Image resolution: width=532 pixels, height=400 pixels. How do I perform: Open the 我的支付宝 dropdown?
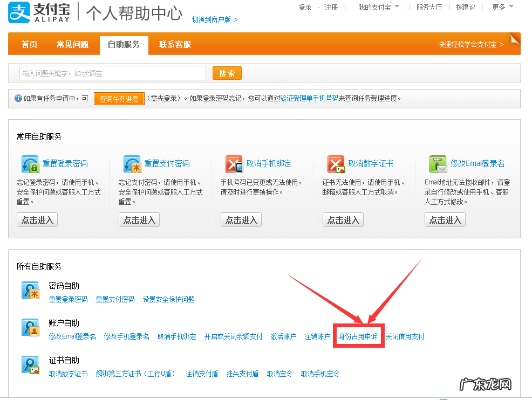click(378, 8)
